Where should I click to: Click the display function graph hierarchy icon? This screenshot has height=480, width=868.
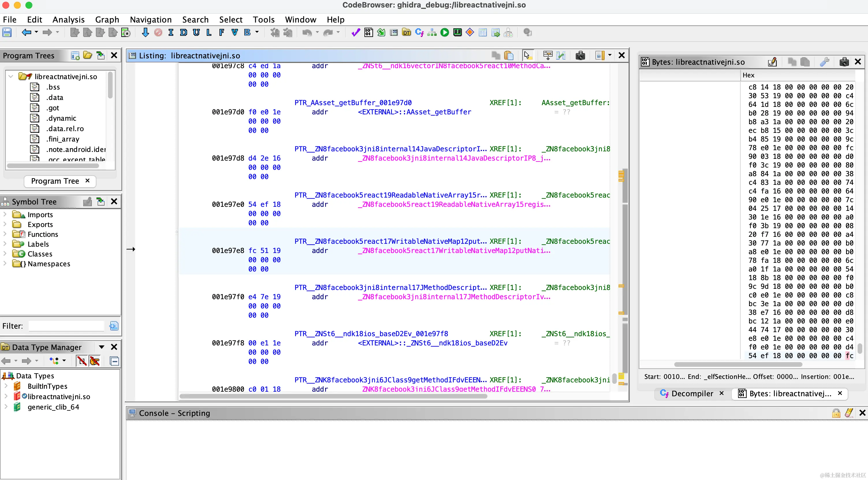pos(432,33)
